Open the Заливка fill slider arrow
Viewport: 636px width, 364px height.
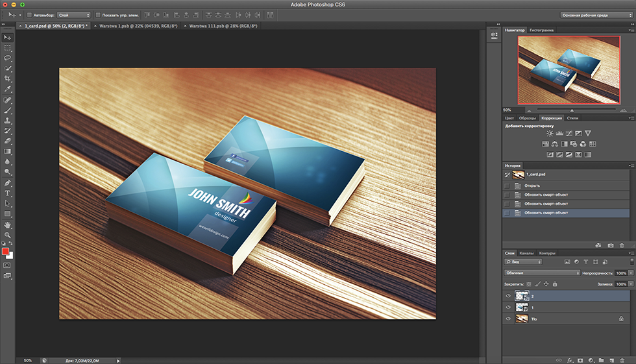pos(631,284)
